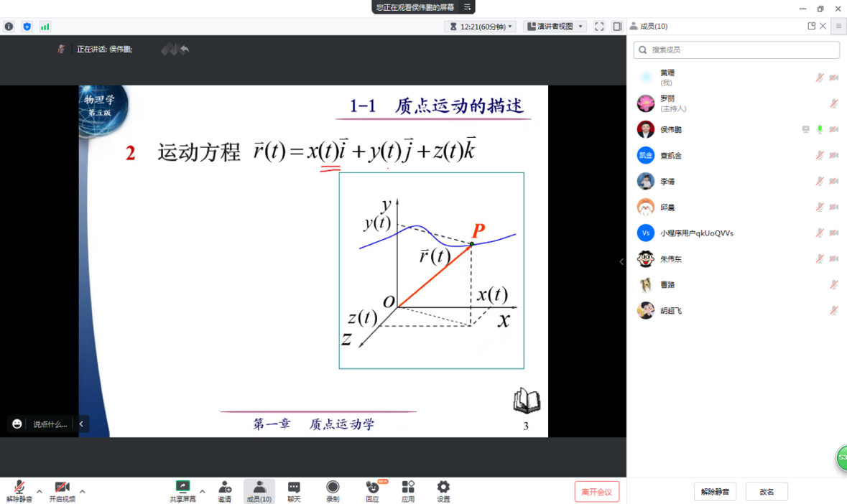Click the red 离开会议 button
The image size is (847, 504).
click(x=596, y=492)
